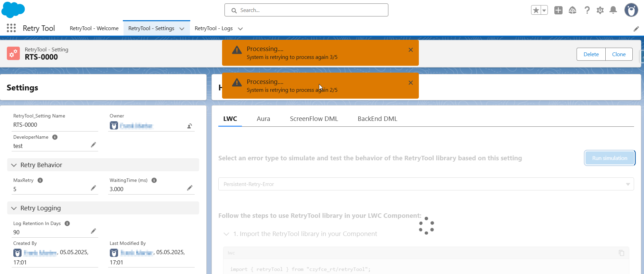Click the Run simulation button
The width and height of the screenshot is (644, 274).
610,158
